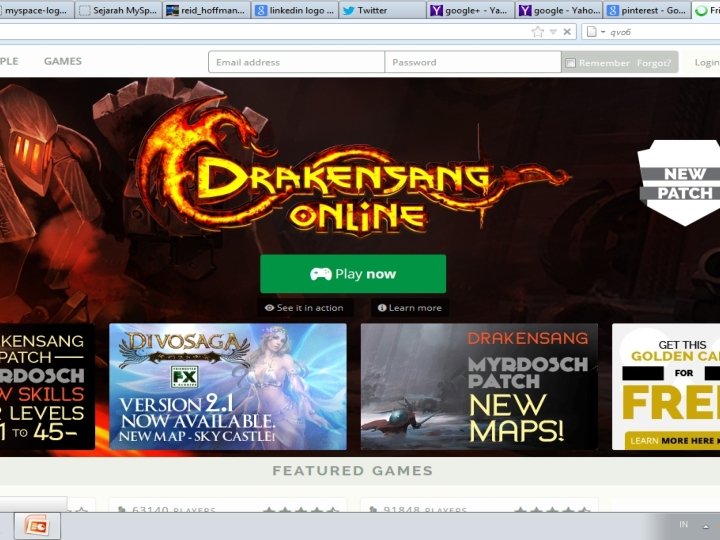This screenshot has width=720, height=540.
Task: Switch to the pinterest - Go... tab
Action: [647, 10]
